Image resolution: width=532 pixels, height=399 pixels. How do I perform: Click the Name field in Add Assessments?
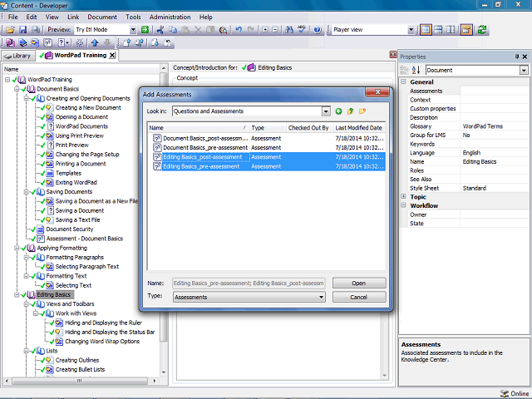[249, 283]
